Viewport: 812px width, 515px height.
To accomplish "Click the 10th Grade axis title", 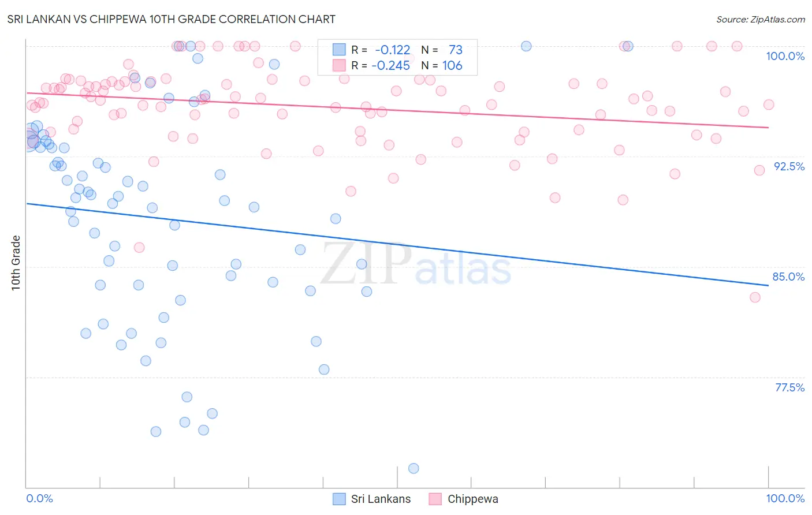I will click(16, 263).
